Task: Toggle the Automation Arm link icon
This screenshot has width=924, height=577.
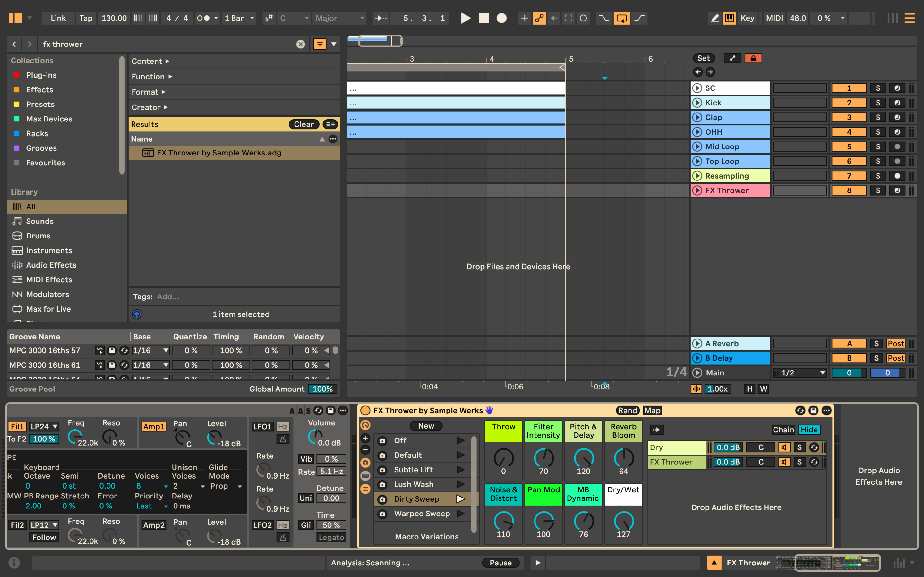Action: pyautogui.click(x=539, y=18)
